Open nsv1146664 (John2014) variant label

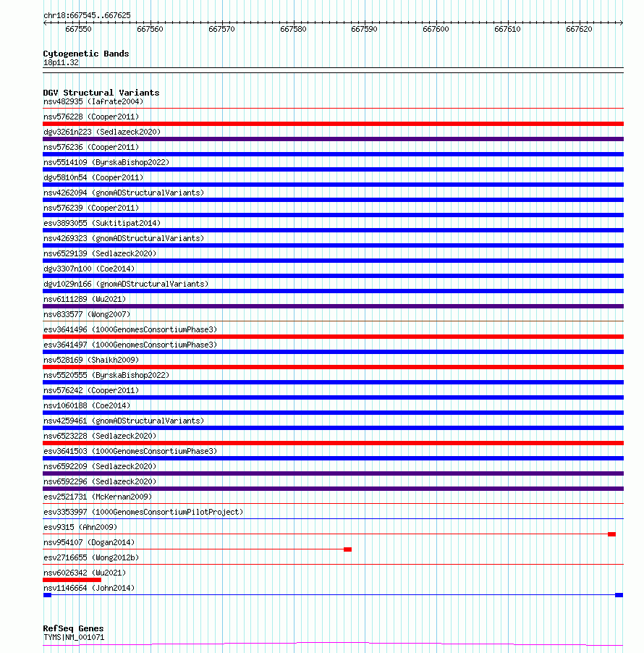[x=89, y=588]
